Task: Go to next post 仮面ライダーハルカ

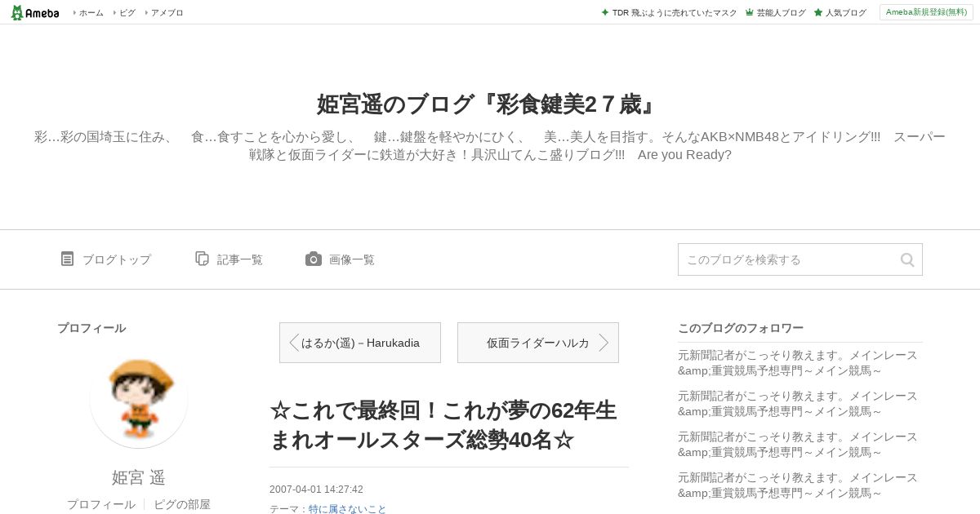Action: click(x=537, y=343)
